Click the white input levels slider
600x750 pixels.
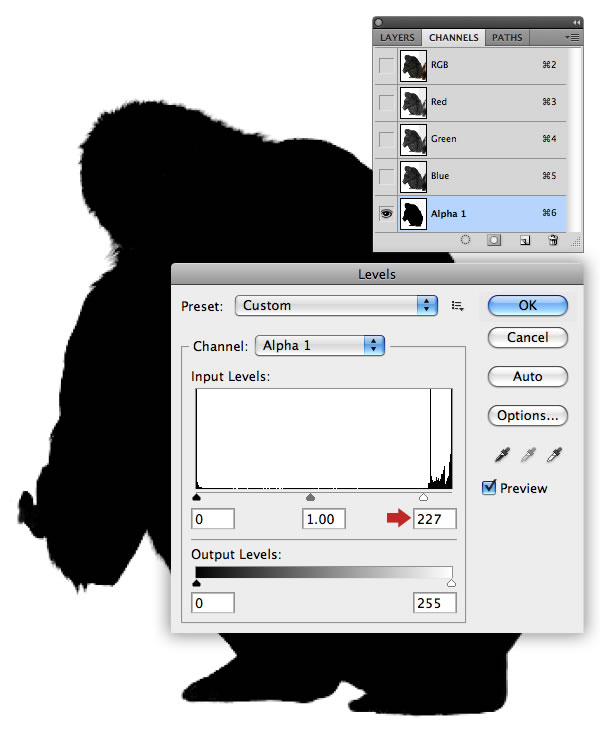[x=423, y=497]
